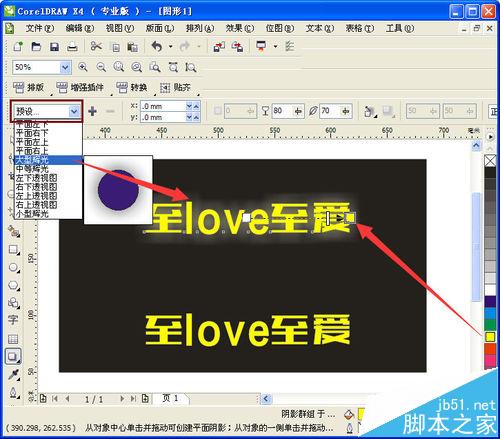Pick the yellow swatch in palette

click(490, 337)
